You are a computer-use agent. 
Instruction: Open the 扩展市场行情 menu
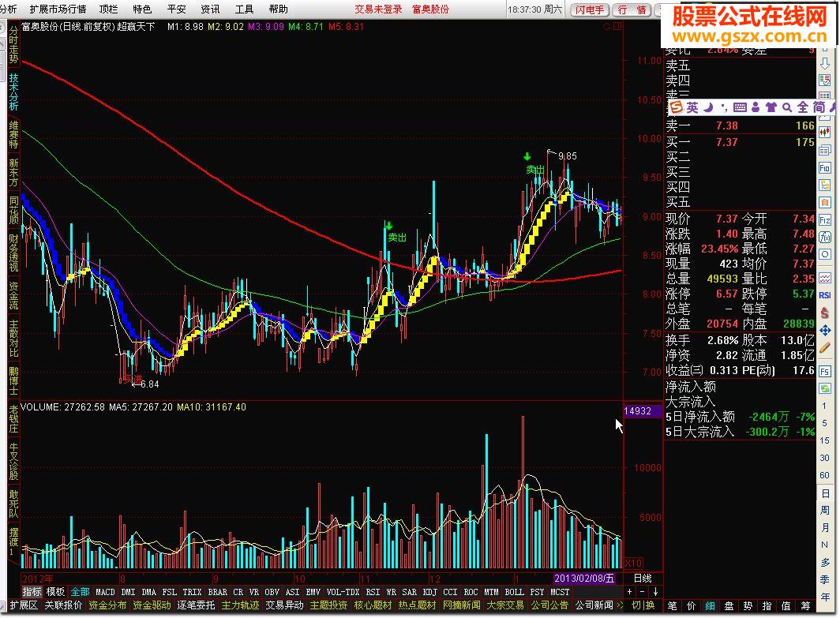tap(58, 9)
